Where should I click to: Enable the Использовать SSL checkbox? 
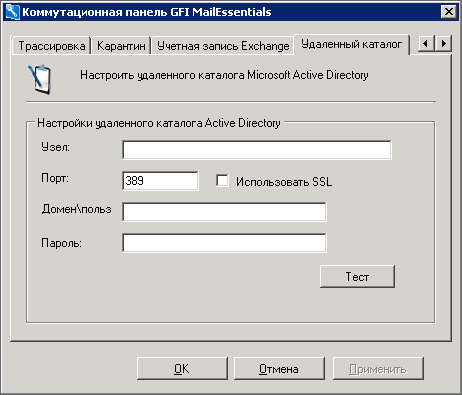pyautogui.click(x=222, y=181)
